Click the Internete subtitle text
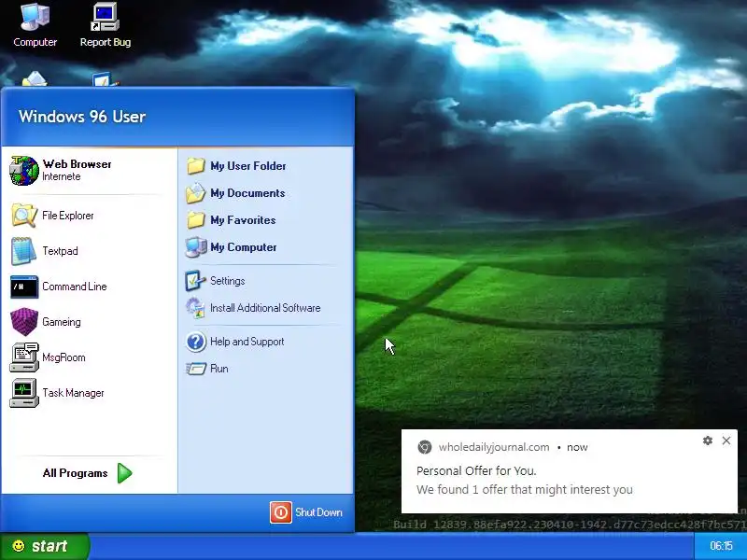This screenshot has width=747, height=560. (61, 176)
